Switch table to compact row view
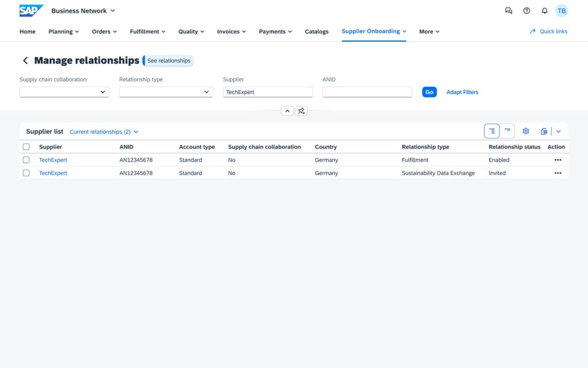 (507, 131)
